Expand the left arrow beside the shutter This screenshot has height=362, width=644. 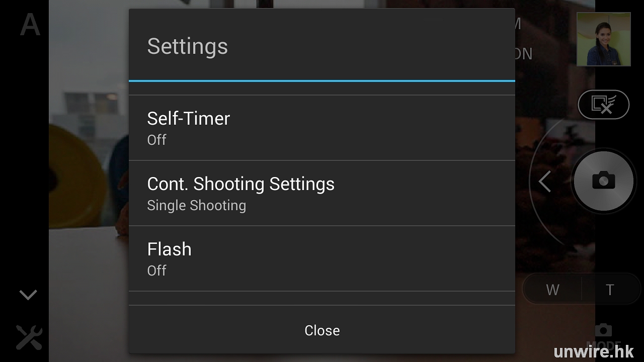[545, 182]
